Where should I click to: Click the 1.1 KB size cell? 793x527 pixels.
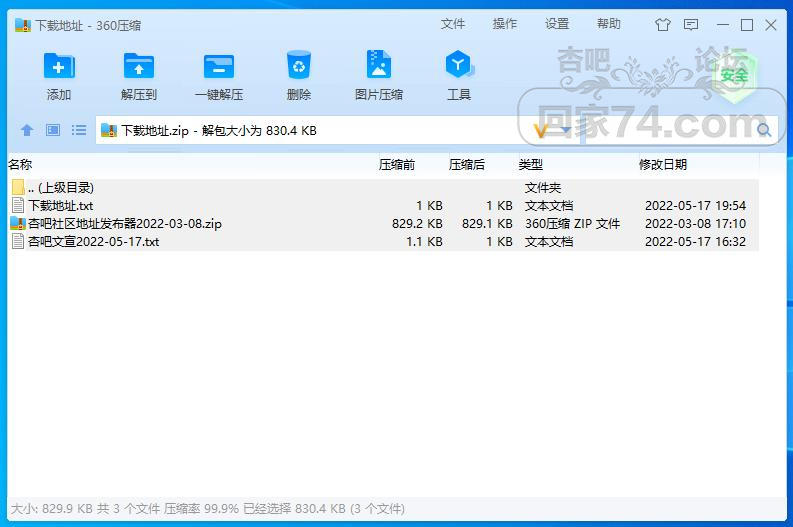click(x=424, y=242)
